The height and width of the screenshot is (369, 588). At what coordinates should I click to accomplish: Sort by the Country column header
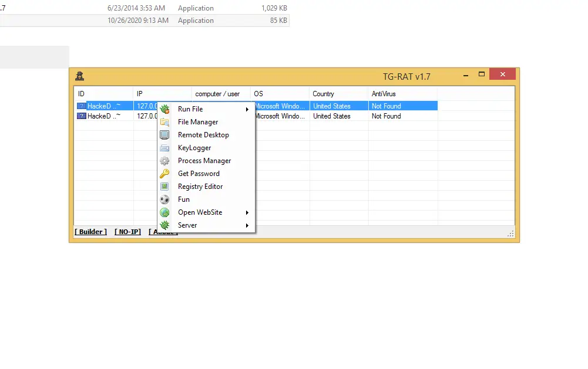pos(324,94)
